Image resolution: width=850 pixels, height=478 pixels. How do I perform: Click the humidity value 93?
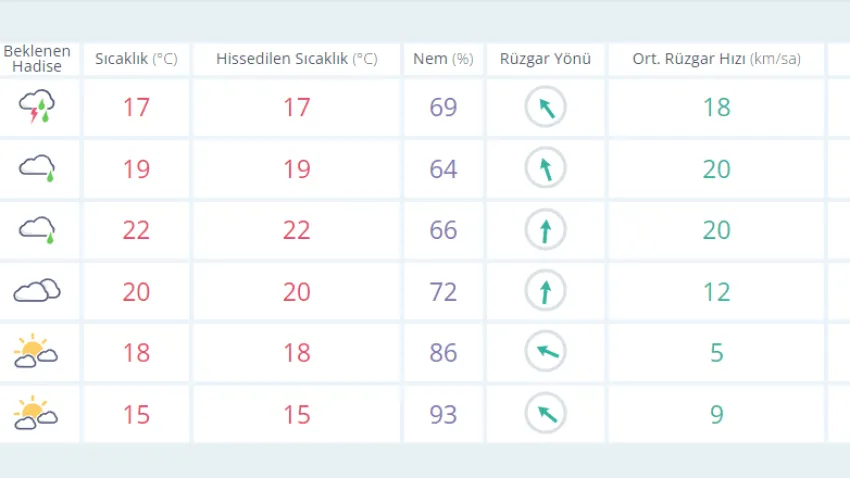443,414
